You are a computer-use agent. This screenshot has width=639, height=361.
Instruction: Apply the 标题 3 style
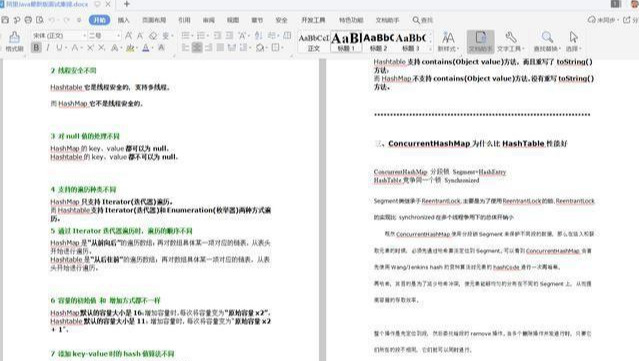click(x=411, y=42)
